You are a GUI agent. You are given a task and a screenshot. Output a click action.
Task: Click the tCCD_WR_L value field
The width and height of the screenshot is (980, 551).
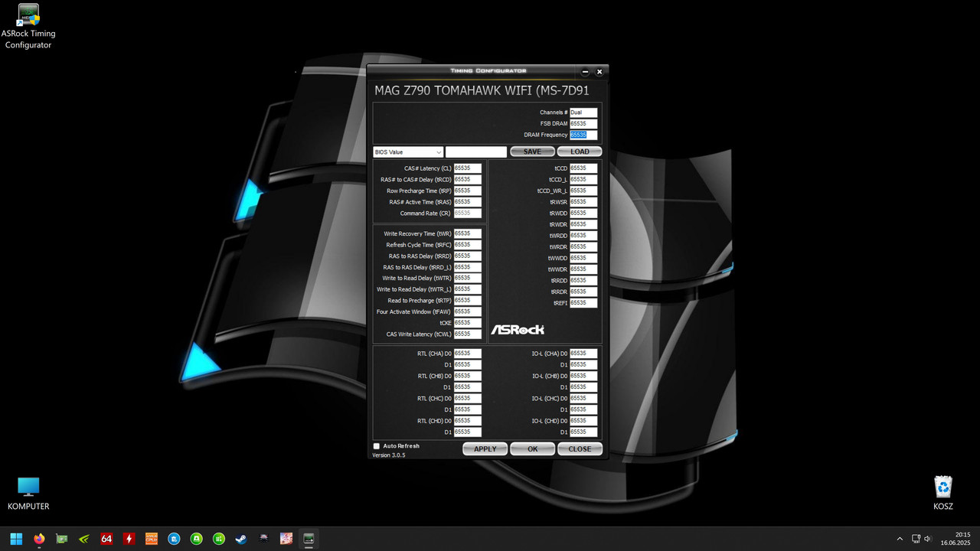tap(583, 191)
